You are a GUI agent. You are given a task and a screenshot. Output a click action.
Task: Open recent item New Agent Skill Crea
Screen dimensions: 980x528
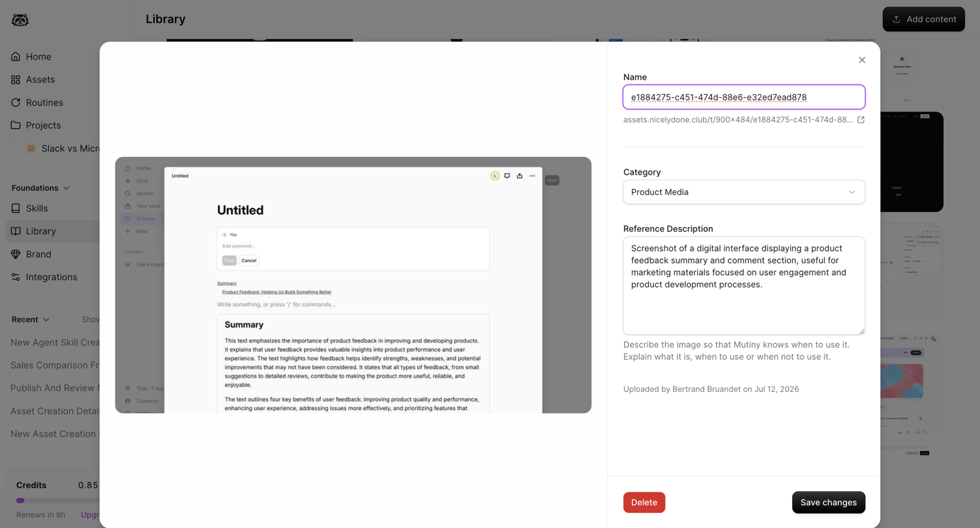point(55,342)
